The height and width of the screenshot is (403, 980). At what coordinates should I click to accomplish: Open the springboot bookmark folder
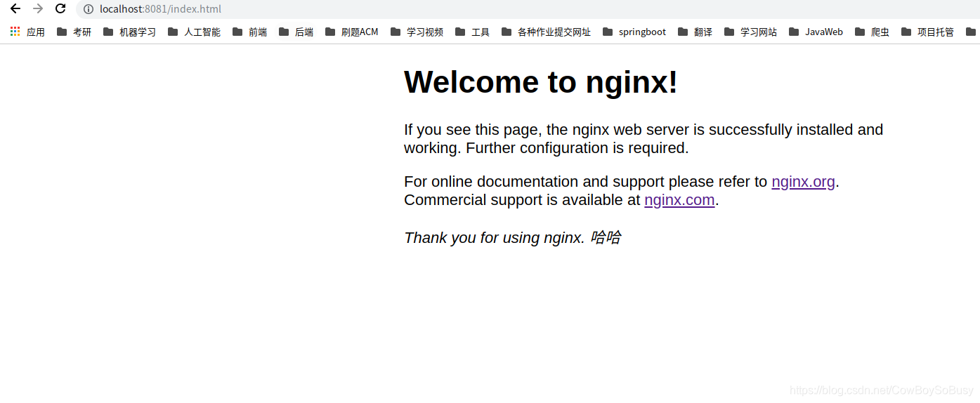634,32
